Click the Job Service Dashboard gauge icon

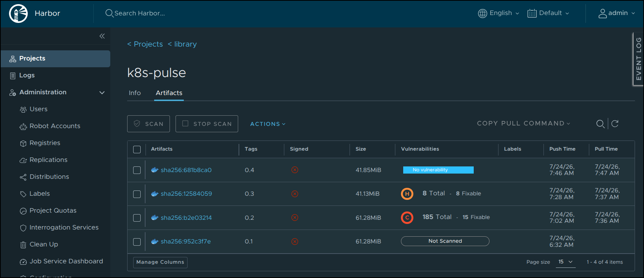(x=23, y=261)
